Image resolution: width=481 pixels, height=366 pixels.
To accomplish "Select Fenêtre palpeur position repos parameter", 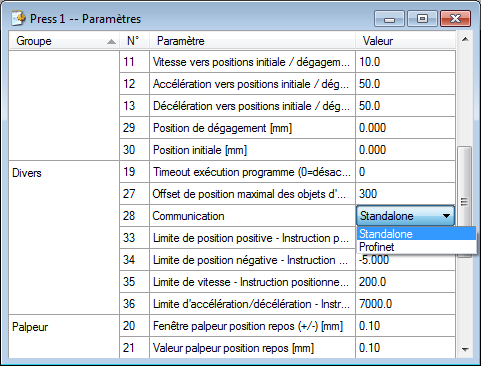I will click(252, 326).
